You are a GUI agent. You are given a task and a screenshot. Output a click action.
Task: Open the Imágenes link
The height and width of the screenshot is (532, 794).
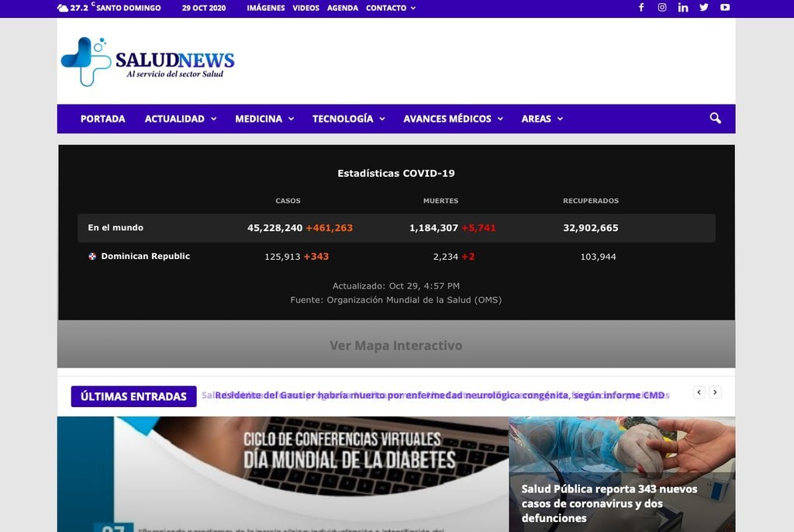(266, 8)
